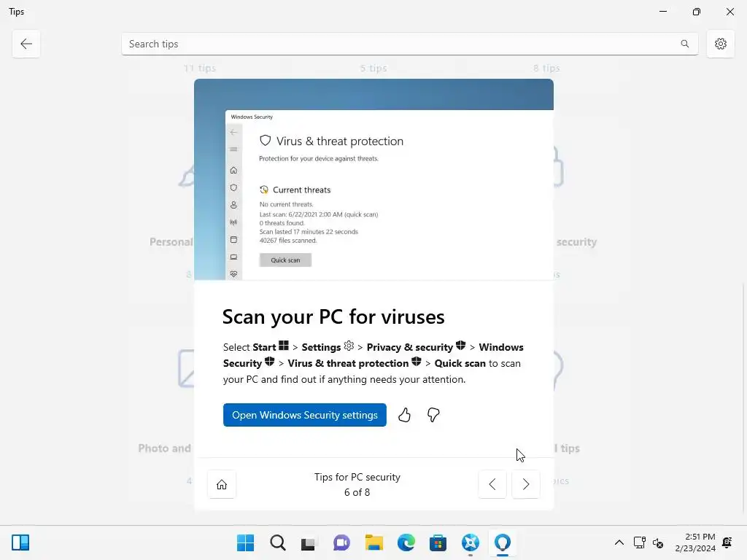Open the Windows Start menu
The height and width of the screenshot is (560, 747).
pos(245,542)
